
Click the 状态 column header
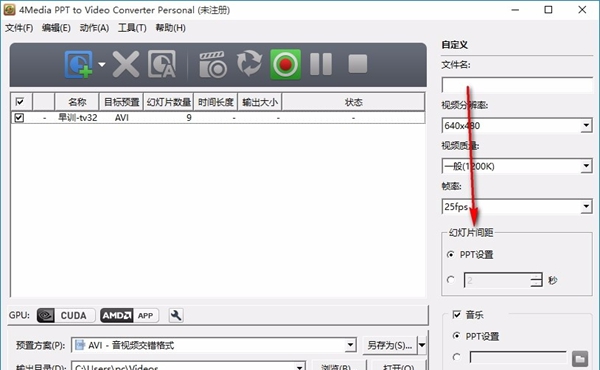click(x=353, y=102)
